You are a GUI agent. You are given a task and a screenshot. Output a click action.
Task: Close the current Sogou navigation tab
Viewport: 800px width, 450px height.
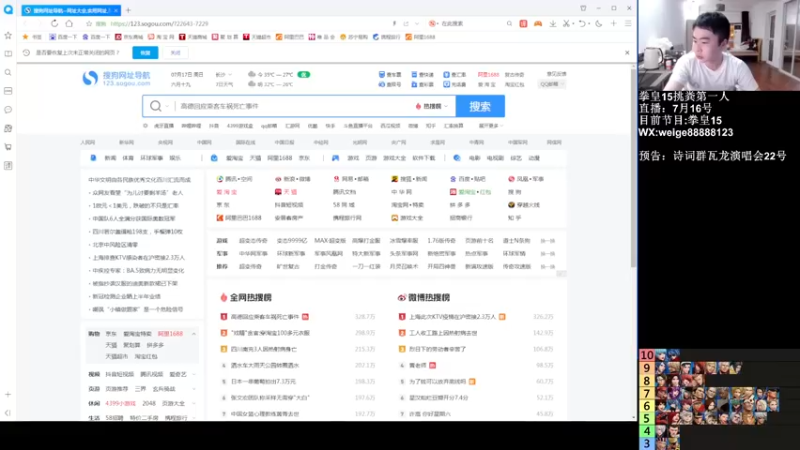click(x=116, y=10)
